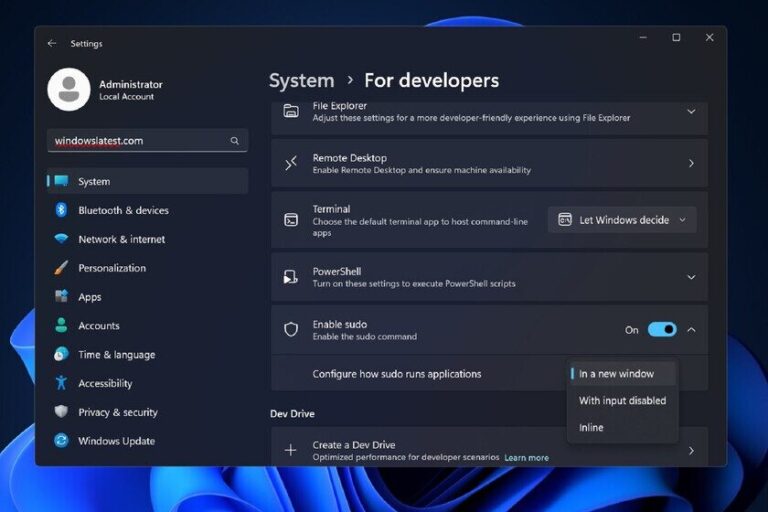Click the System monitor icon in sidebar

coord(61,181)
